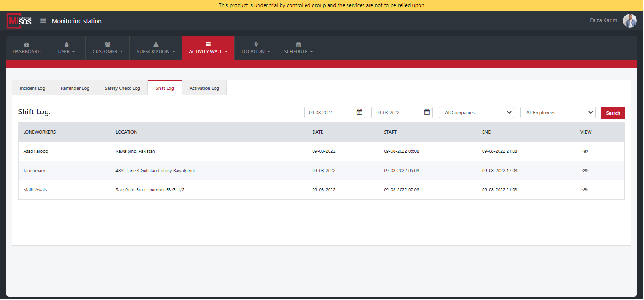Click the MiSOS Sentinel logo
Viewport: 644px width, 300px height.
click(19, 21)
